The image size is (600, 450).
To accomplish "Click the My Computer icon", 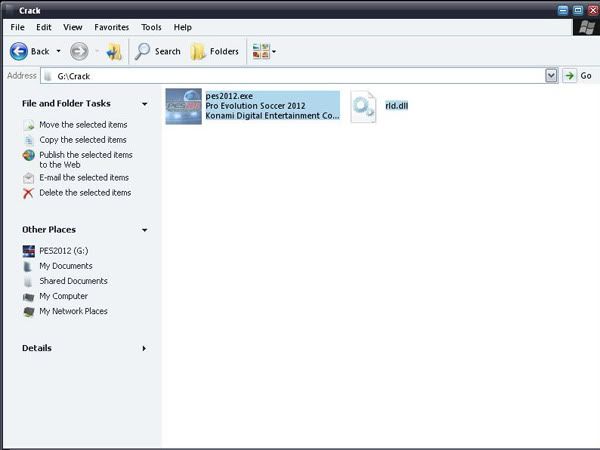I will [x=28, y=297].
